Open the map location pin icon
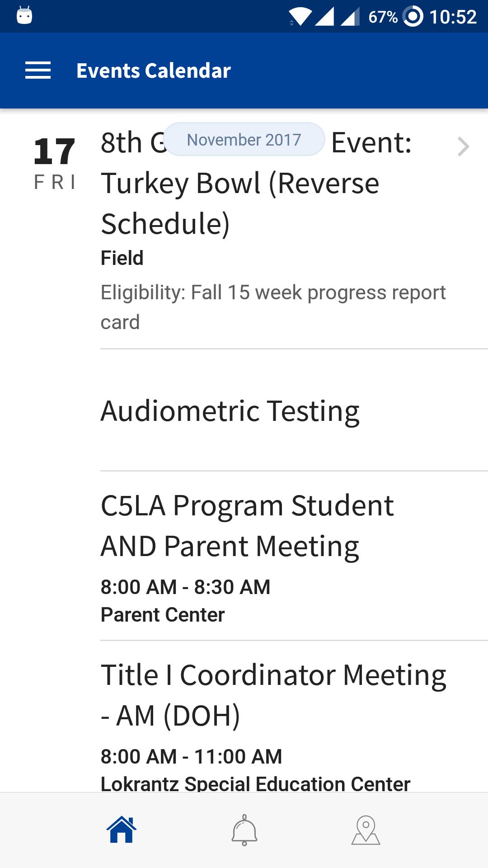Image resolution: width=488 pixels, height=868 pixels. (366, 830)
